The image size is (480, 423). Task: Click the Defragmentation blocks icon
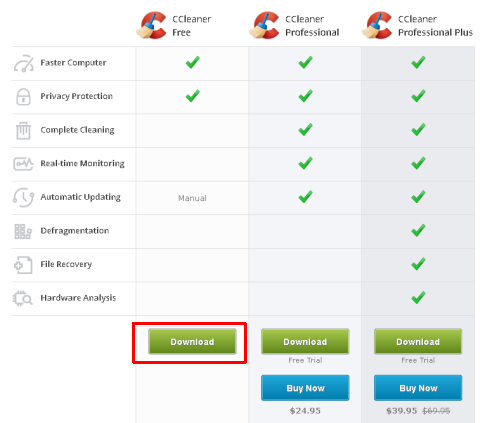tap(23, 231)
